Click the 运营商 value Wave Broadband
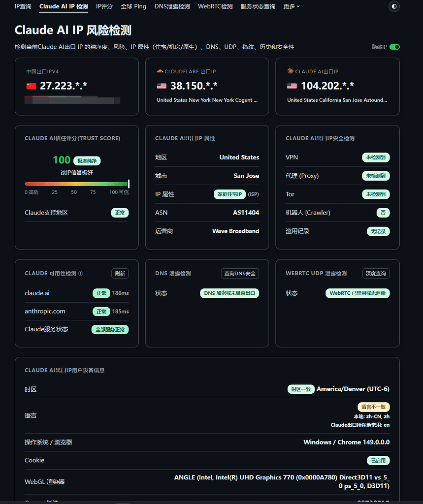 (x=236, y=231)
